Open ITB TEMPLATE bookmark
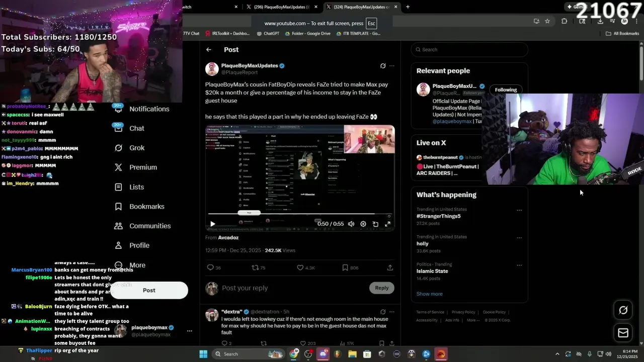The width and height of the screenshot is (644, 362). tap(358, 34)
